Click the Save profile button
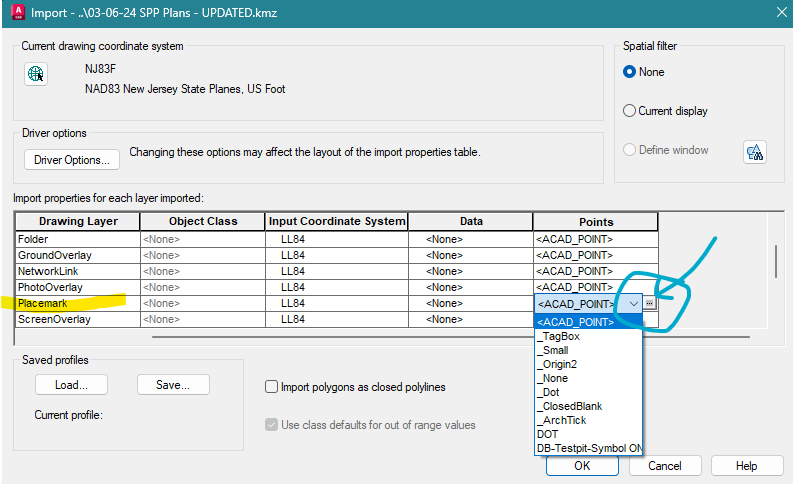The width and height of the screenshot is (793, 484). tap(173, 385)
